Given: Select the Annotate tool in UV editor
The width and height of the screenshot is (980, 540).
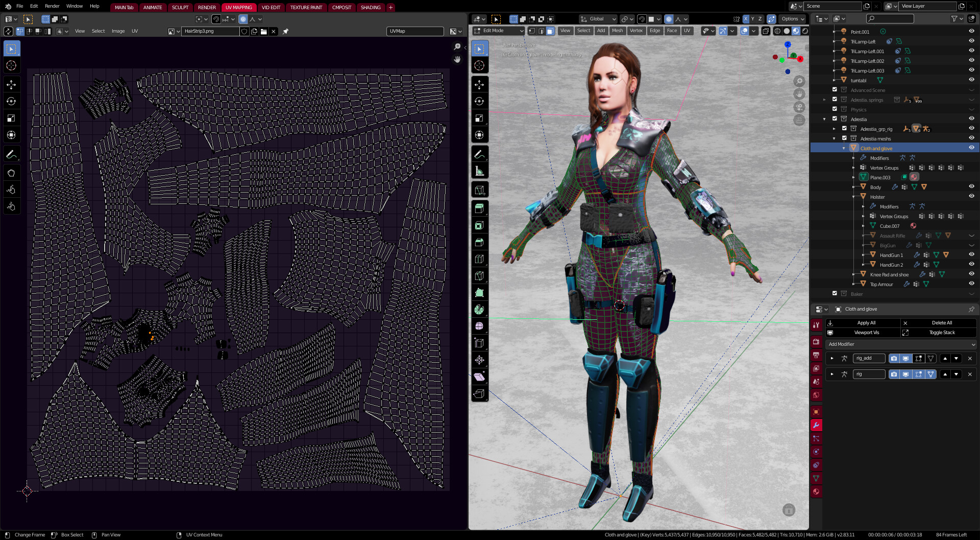Looking at the screenshot, I should 11,154.
